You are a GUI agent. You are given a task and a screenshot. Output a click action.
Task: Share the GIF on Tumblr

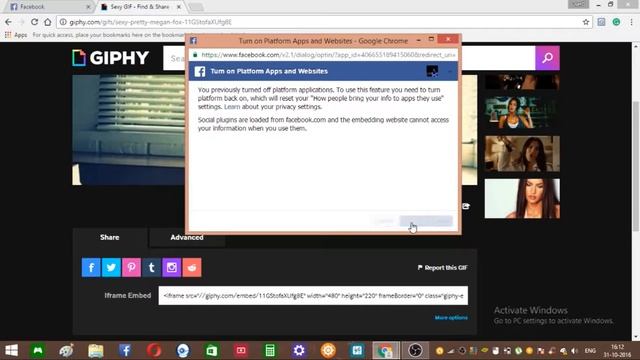point(151,267)
